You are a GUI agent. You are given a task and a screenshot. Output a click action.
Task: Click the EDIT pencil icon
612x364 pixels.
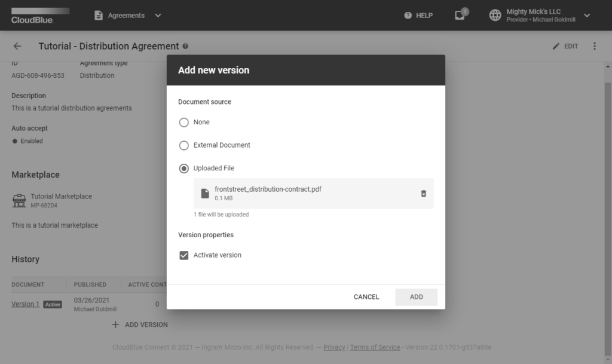(556, 46)
